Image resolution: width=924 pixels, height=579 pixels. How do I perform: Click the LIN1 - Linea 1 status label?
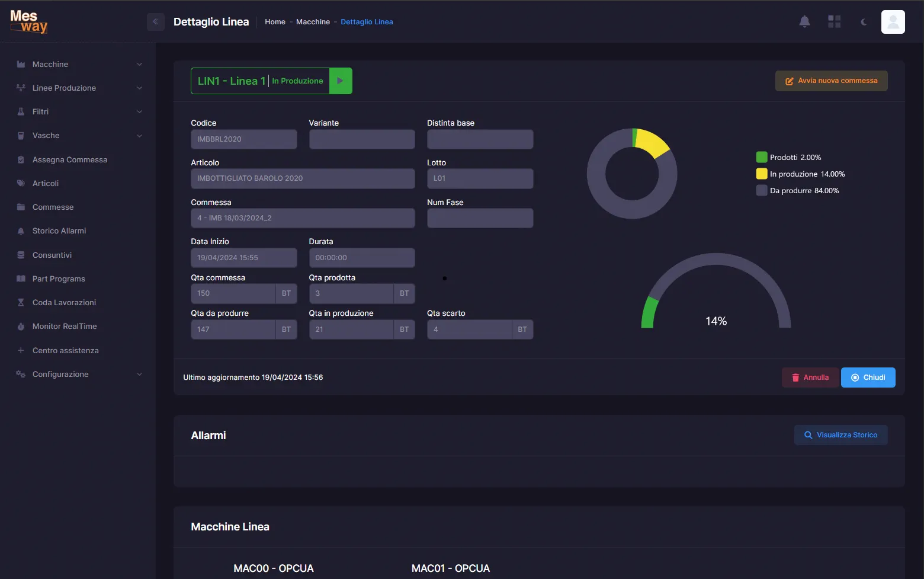pyautogui.click(x=260, y=81)
